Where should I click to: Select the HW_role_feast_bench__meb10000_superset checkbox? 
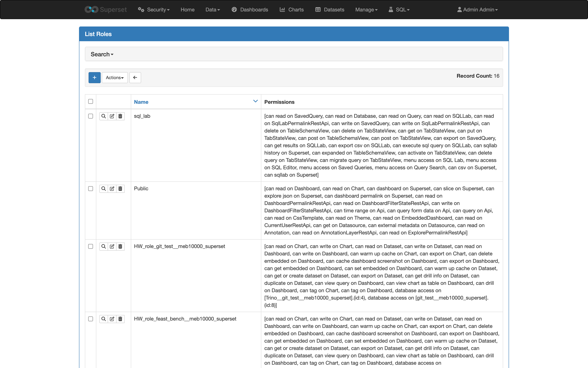(x=91, y=319)
